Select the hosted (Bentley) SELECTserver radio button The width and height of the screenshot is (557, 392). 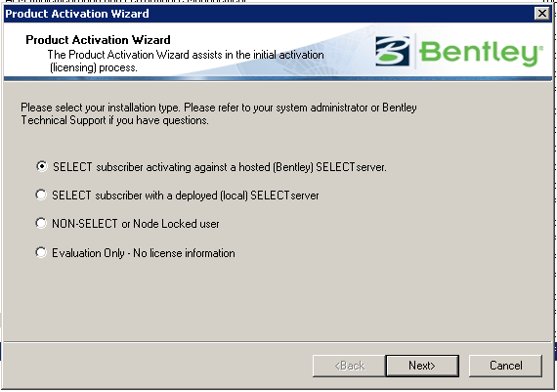point(42,166)
